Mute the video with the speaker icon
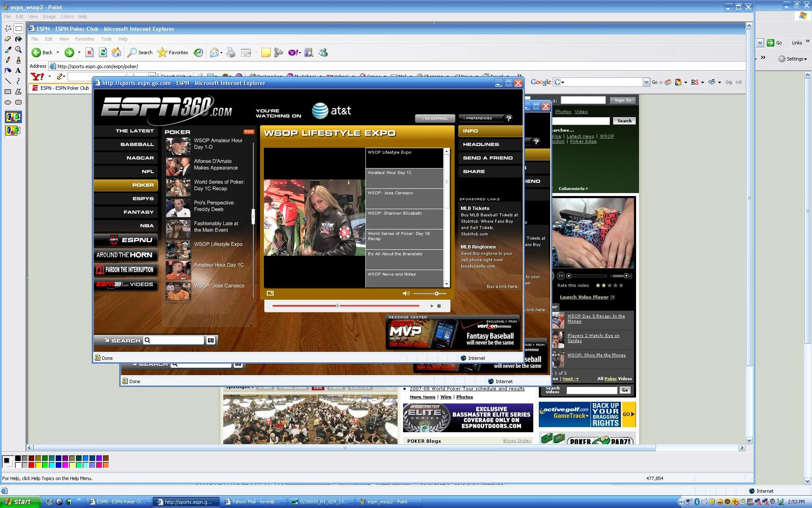 coord(406,293)
